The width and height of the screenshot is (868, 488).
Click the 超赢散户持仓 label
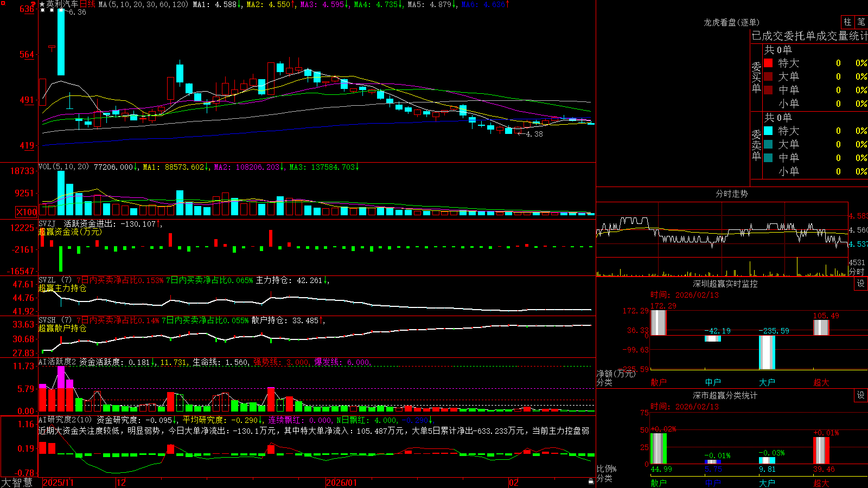pyautogui.click(x=62, y=328)
